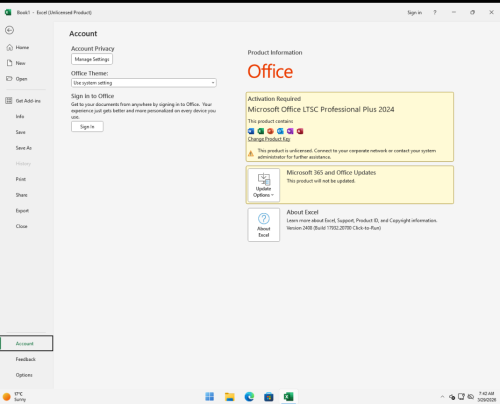Screen dimensions: 500x404
Task: Launch Microsoft Edge from the taskbar
Action: click(x=249, y=397)
